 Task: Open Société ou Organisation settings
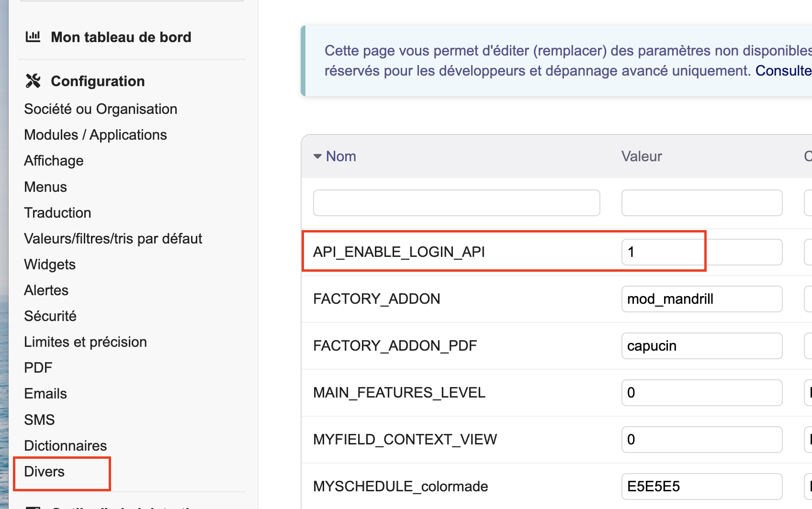click(x=101, y=109)
